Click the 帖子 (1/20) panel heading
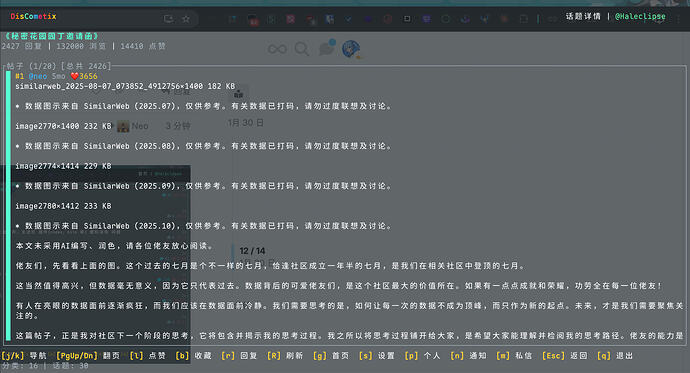The image size is (690, 373). pyautogui.click(x=59, y=66)
